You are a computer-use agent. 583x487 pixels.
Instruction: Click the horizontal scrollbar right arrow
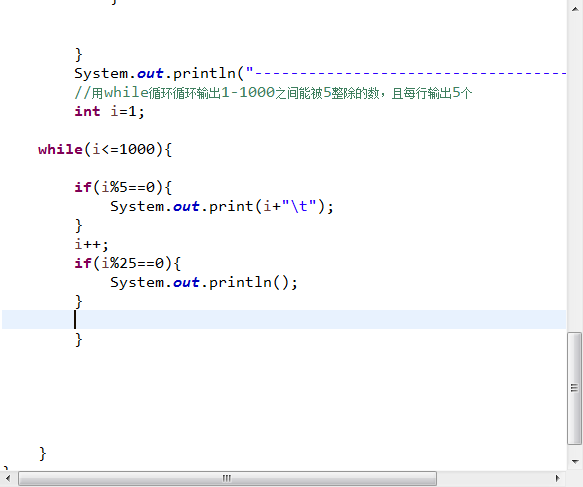click(x=557, y=478)
